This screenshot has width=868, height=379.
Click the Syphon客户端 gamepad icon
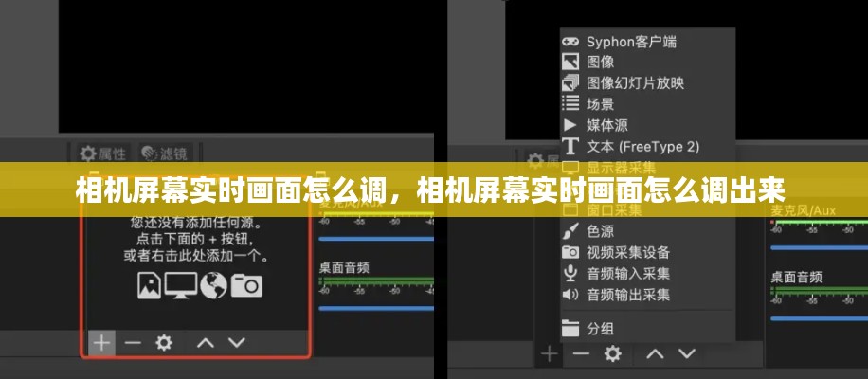click(x=570, y=42)
